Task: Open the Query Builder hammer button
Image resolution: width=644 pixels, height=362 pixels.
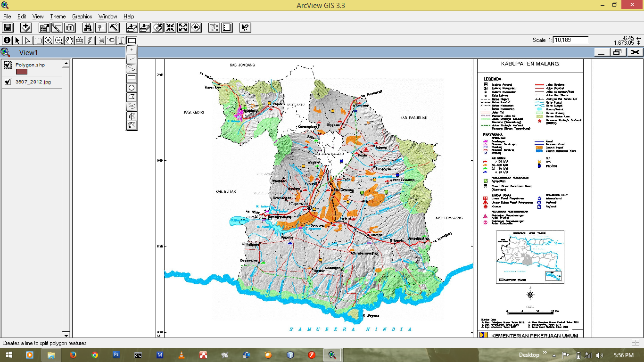Action: pyautogui.click(x=114, y=28)
